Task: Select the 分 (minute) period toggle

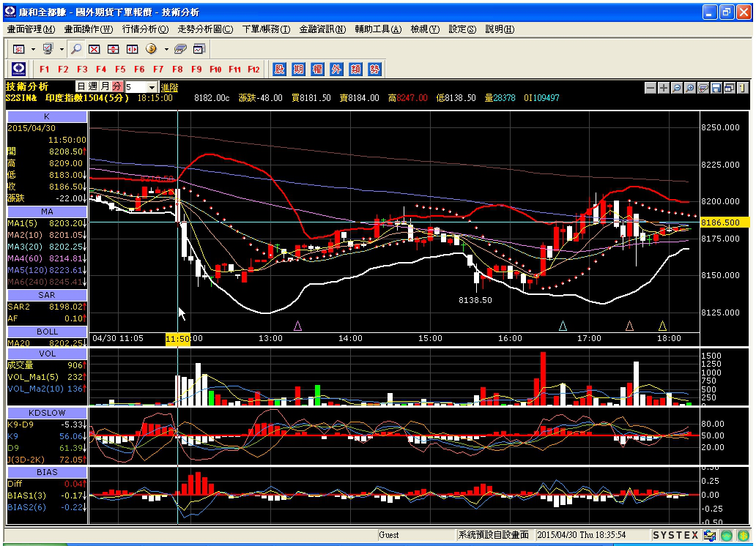Action: coord(116,86)
